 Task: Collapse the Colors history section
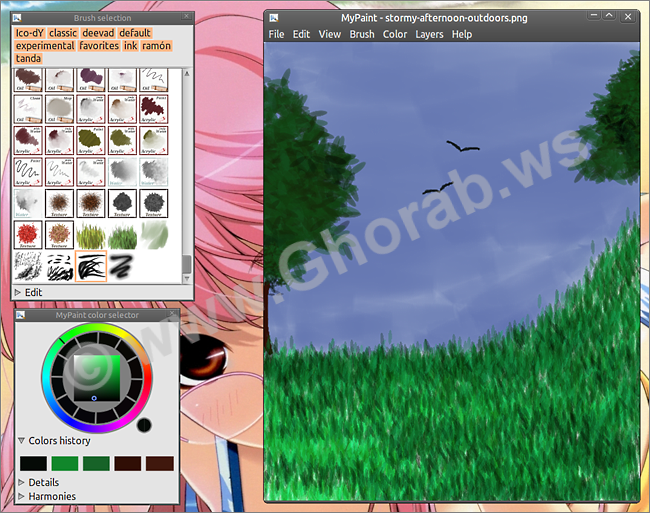pyautogui.click(x=54, y=440)
